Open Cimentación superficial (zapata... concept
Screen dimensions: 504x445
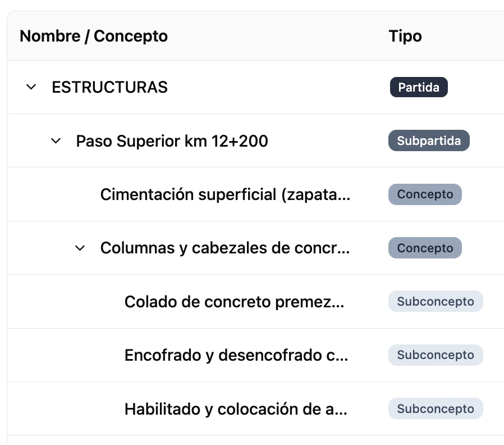coord(225,194)
